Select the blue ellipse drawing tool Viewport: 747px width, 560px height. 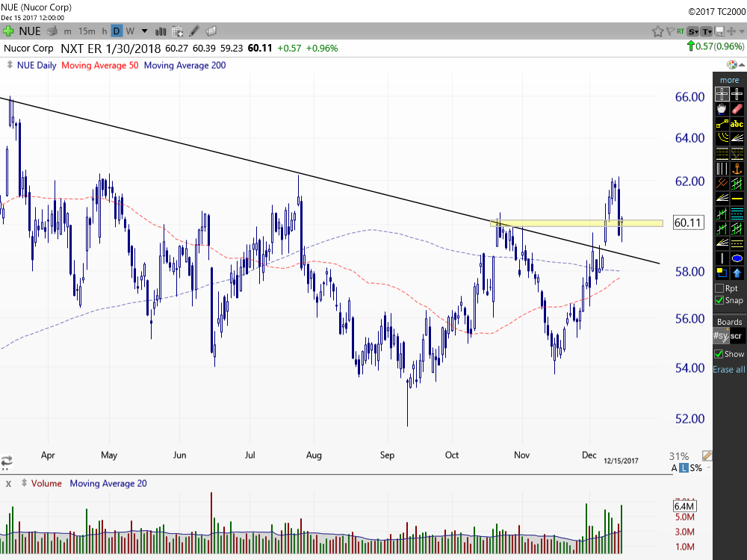tap(737, 258)
